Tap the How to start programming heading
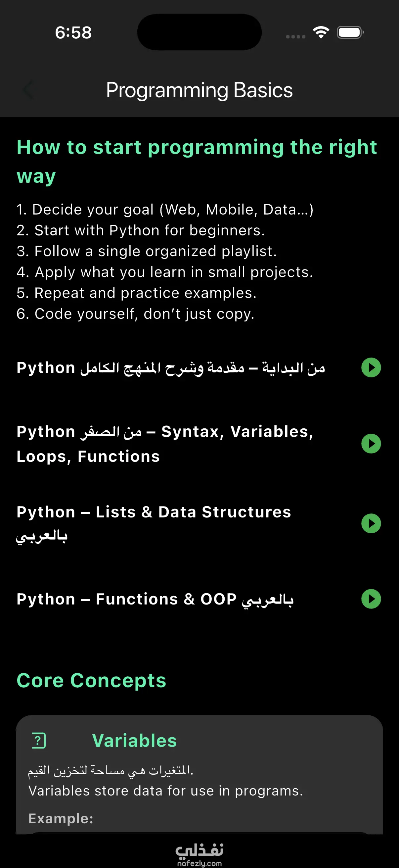Image resolution: width=399 pixels, height=868 pixels. pyautogui.click(x=197, y=162)
